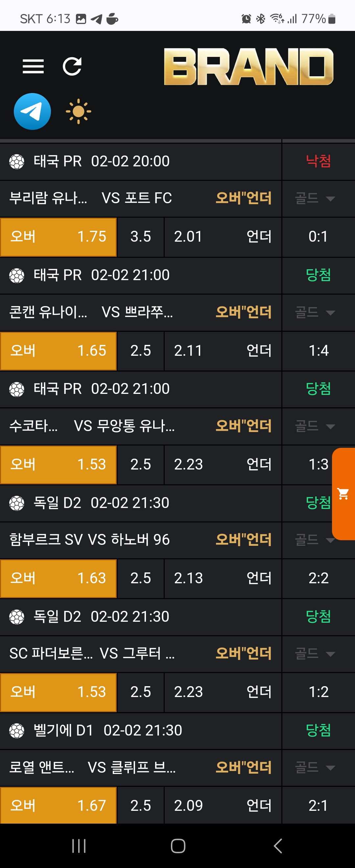Viewport: 355px width, 868px height.
Task: Select 오버 1.63 for 함부르크 SV match
Action: point(58,578)
